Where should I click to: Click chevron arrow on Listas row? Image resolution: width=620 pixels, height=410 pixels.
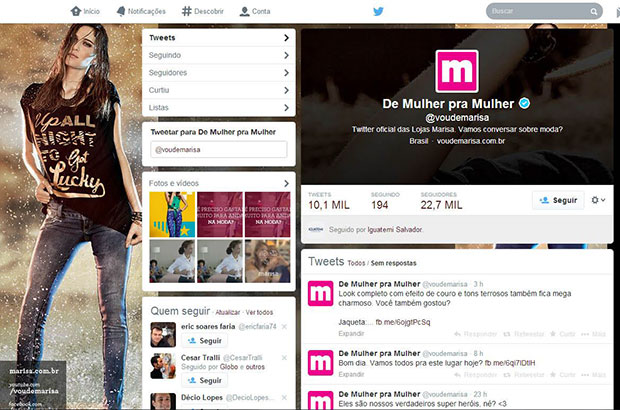286,108
